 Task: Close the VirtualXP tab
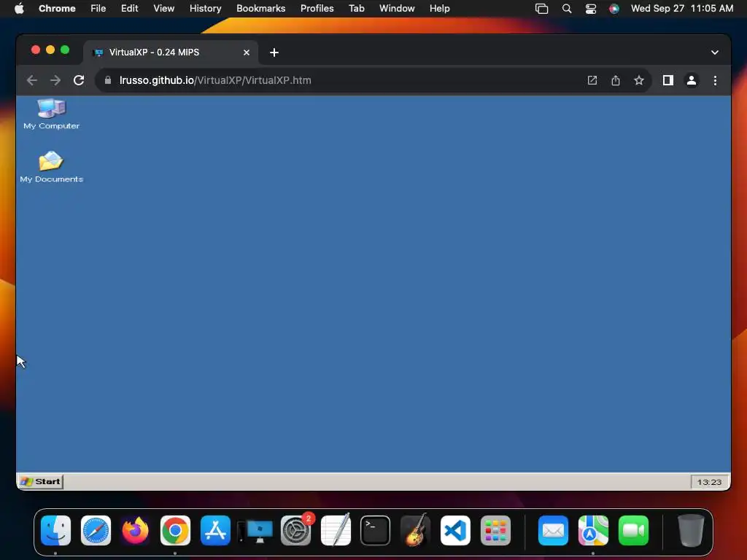247,52
